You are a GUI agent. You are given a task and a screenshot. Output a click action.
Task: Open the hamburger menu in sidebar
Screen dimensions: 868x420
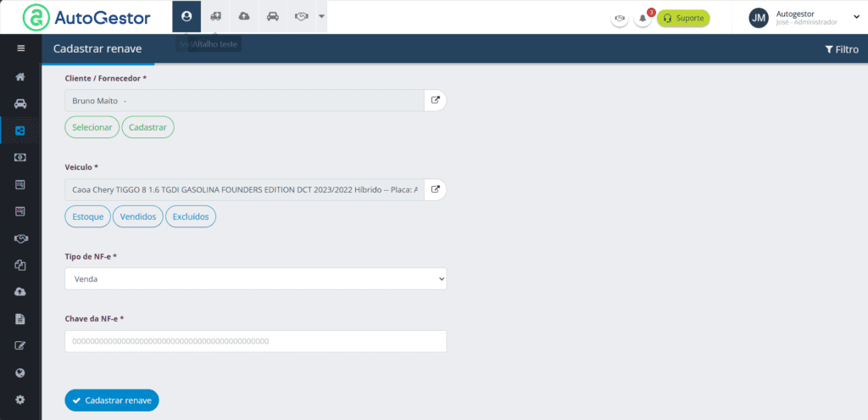(20, 48)
